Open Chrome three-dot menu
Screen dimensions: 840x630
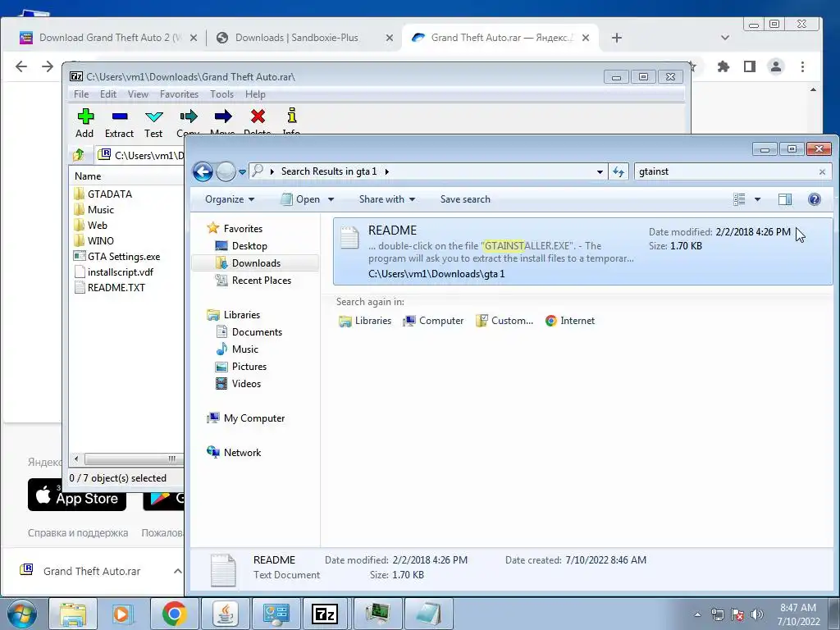[x=802, y=66]
